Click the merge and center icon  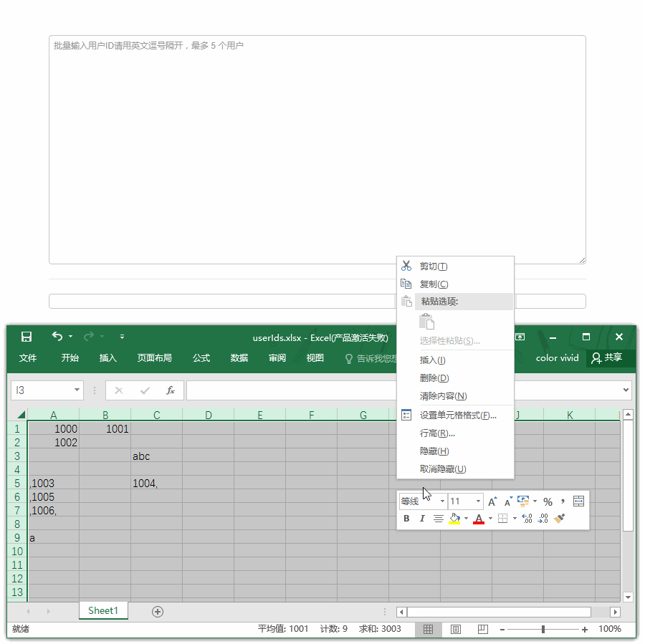pyautogui.click(x=578, y=501)
